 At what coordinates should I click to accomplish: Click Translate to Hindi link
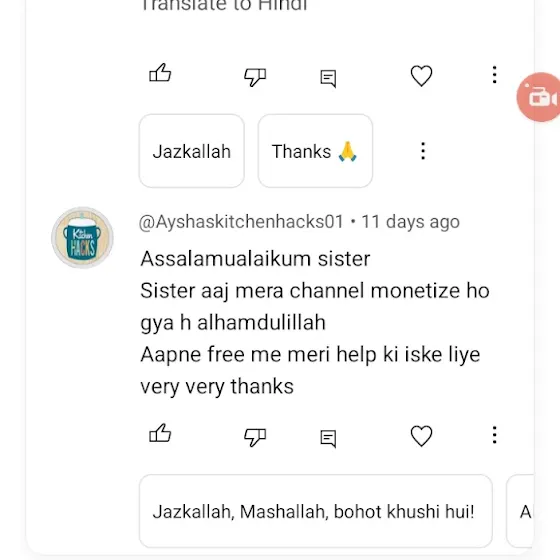[224, 5]
